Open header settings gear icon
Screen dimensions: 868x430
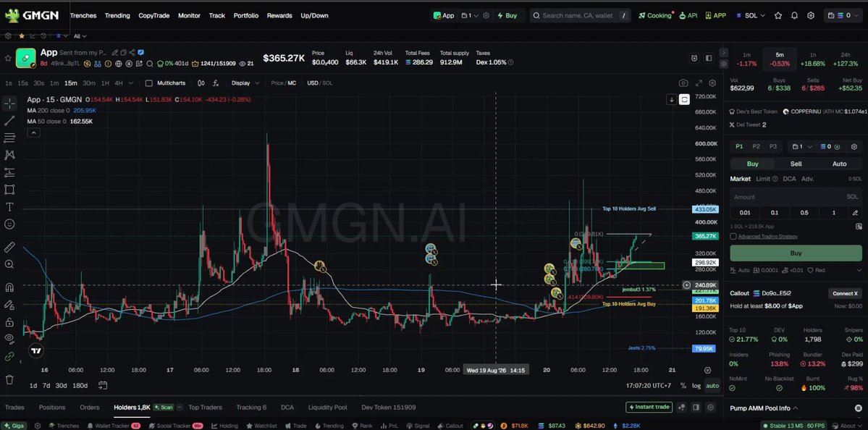pyautogui.click(x=810, y=15)
